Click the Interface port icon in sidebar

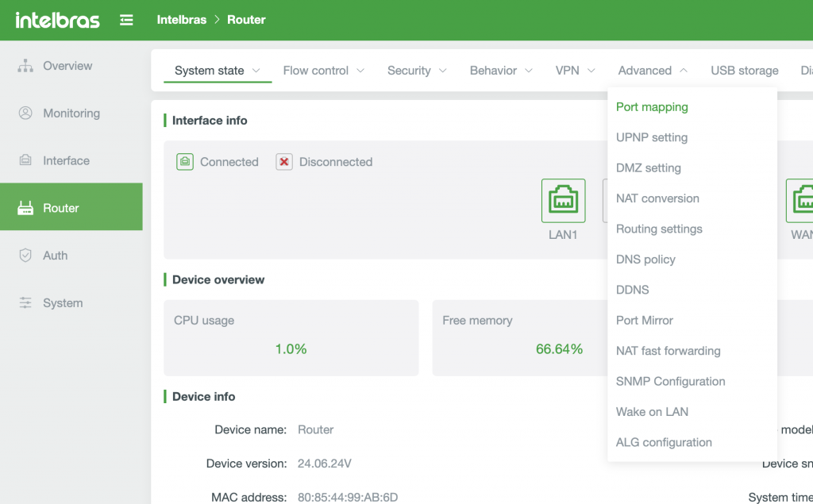(25, 160)
